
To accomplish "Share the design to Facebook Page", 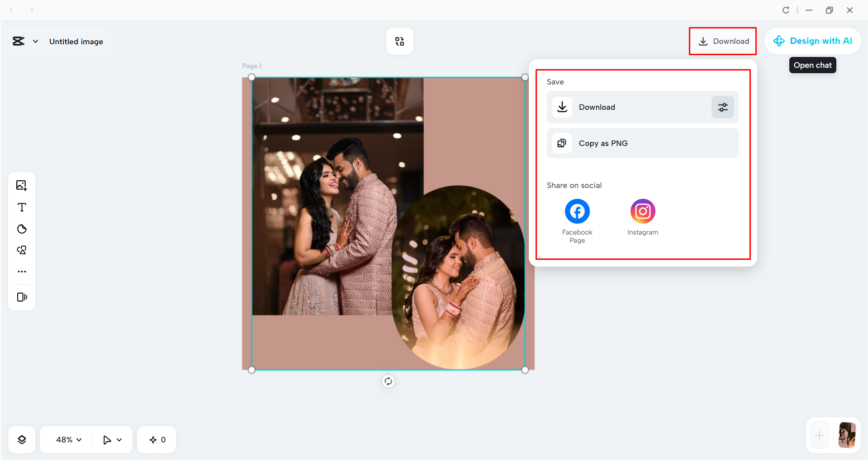I will point(577,211).
